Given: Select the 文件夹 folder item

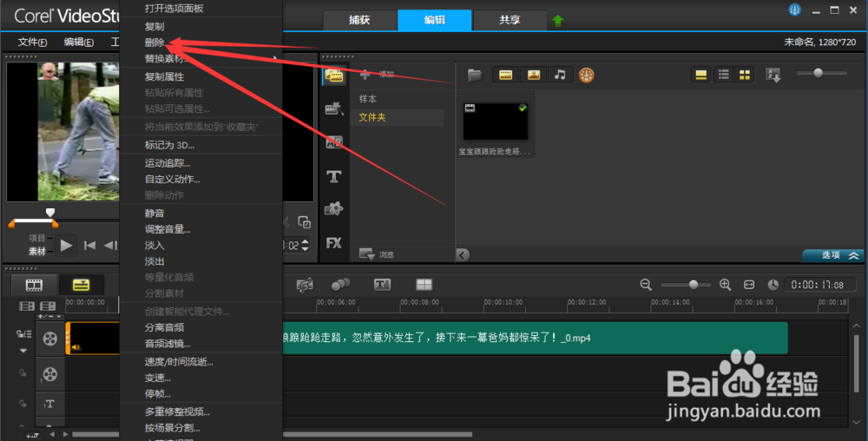Looking at the screenshot, I should (x=397, y=117).
